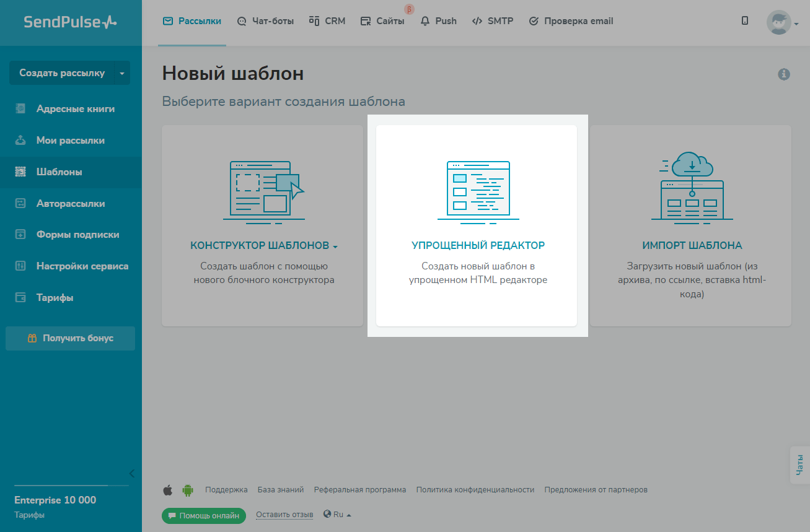Click the template builder illustration
Image resolution: width=810 pixels, height=532 pixels.
[x=263, y=191]
